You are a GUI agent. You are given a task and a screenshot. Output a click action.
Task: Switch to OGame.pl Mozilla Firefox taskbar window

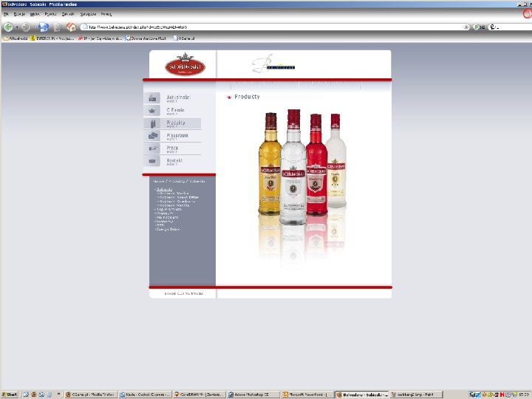click(90, 395)
